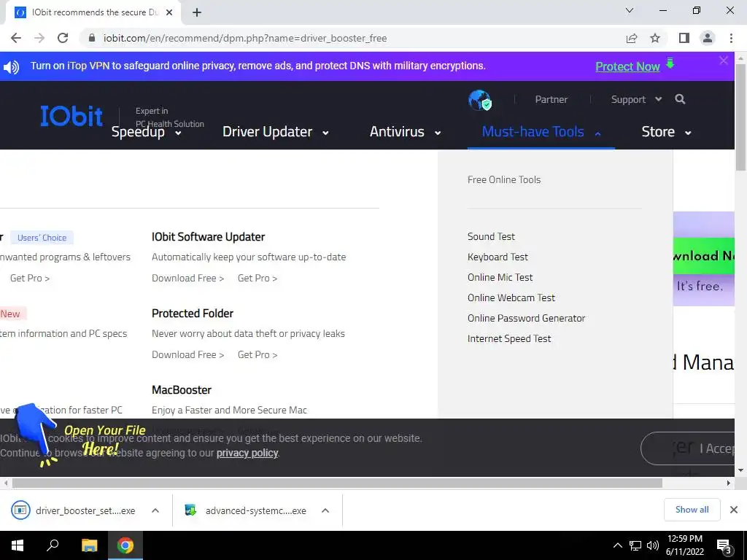This screenshot has height=560, width=747.
Task: Click the share page icon in address bar
Action: 632,38
